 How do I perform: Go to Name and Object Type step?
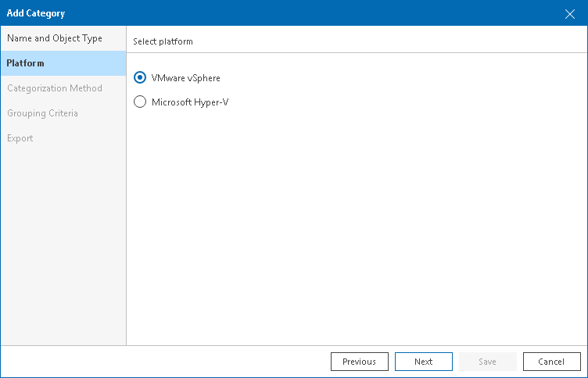coord(55,38)
